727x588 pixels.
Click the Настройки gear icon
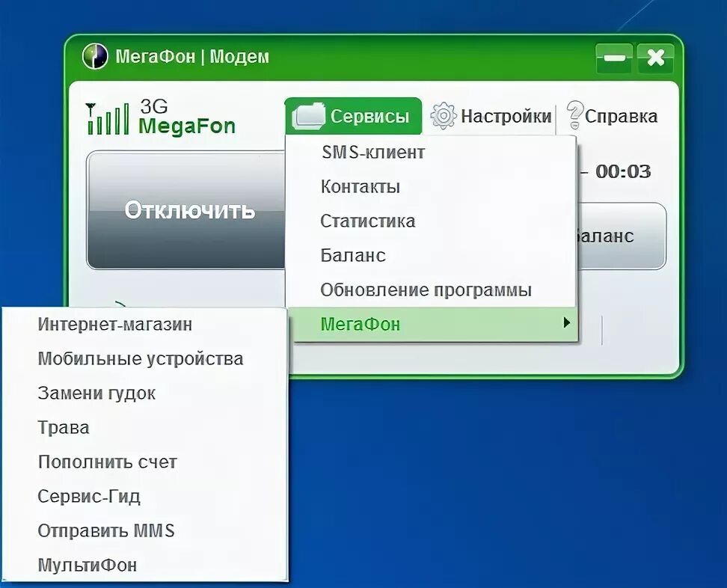pos(444,115)
